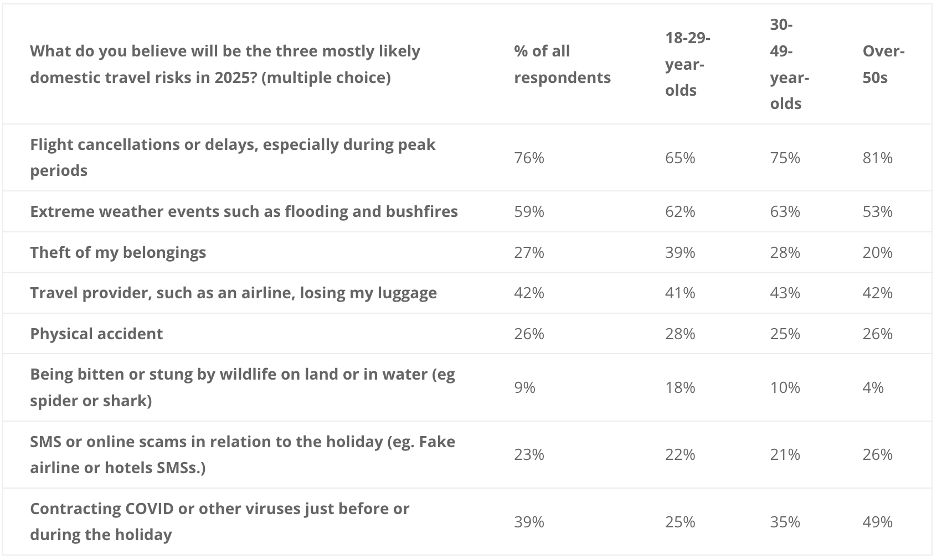Click the 18% wildlife value for 18-29-year-olds
Image resolution: width=937 pixels, height=560 pixels.
[680, 387]
